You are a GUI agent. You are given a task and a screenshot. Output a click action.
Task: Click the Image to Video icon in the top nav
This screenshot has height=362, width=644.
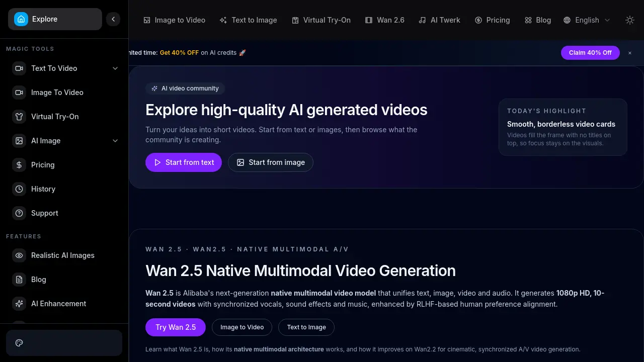[x=147, y=20]
